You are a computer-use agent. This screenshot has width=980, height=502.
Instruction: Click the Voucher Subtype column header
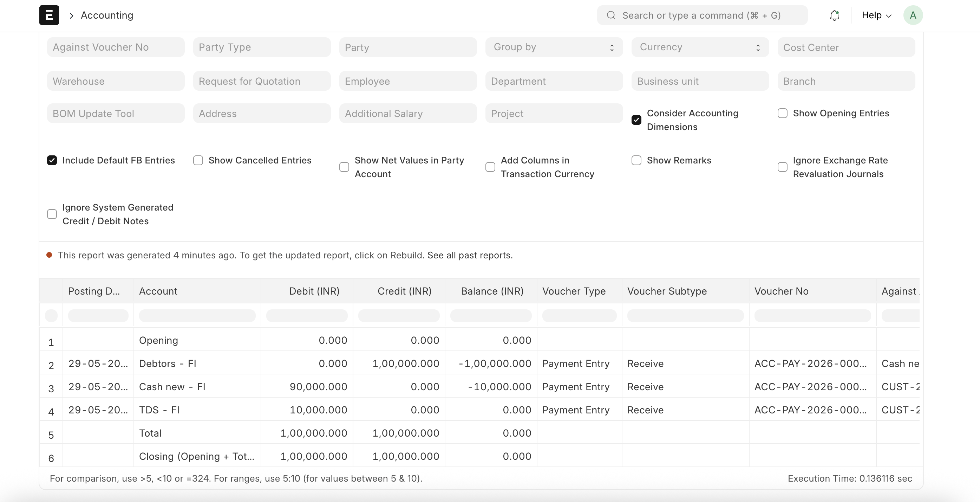(x=686, y=291)
